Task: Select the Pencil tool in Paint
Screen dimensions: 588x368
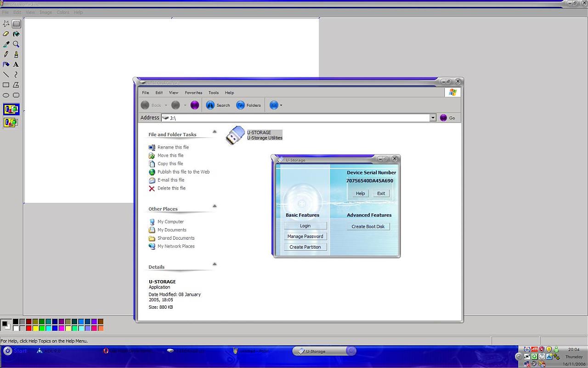Action: click(6, 54)
